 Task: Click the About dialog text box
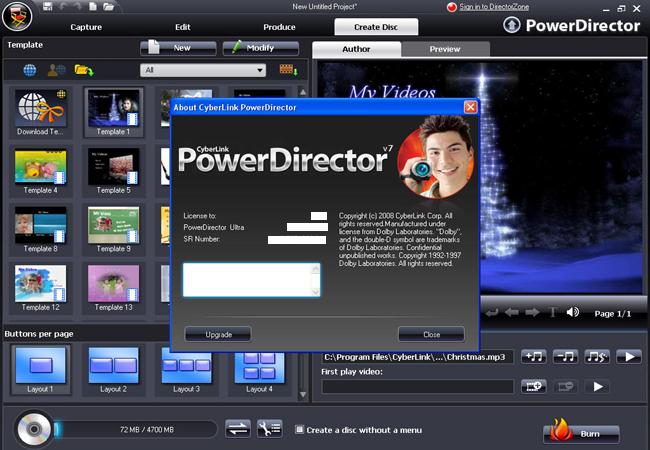coord(251,280)
